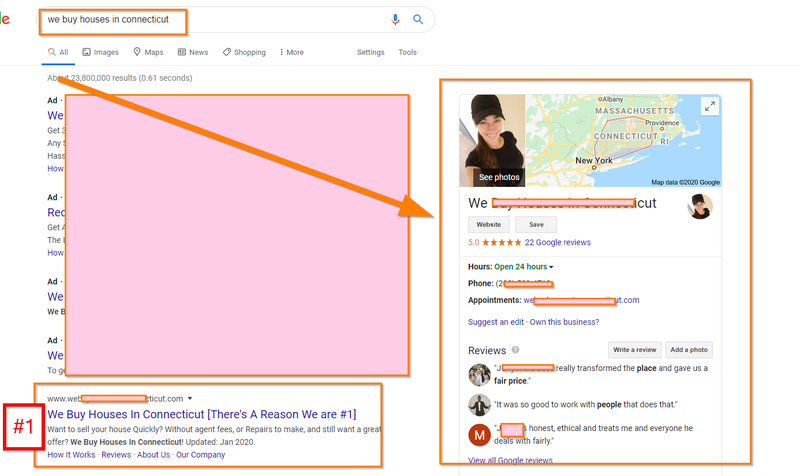Click the Save button in knowledge panel
800x476 pixels.
536,224
